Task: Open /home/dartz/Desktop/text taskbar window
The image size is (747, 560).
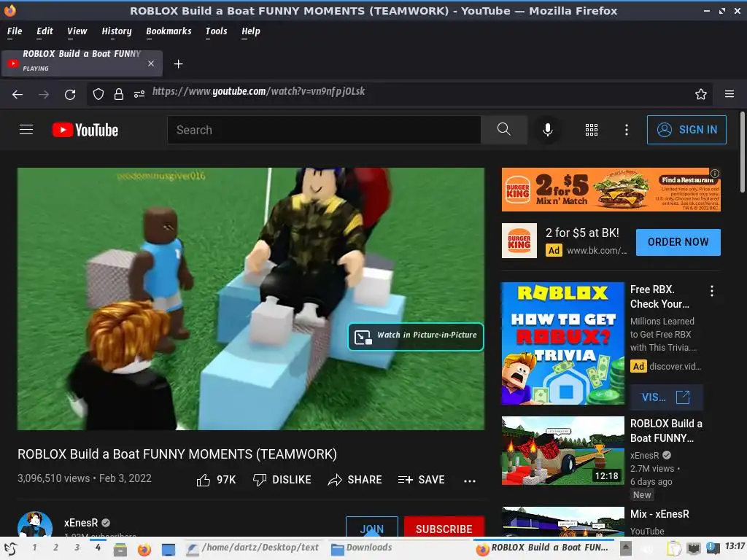Action: (x=253, y=548)
